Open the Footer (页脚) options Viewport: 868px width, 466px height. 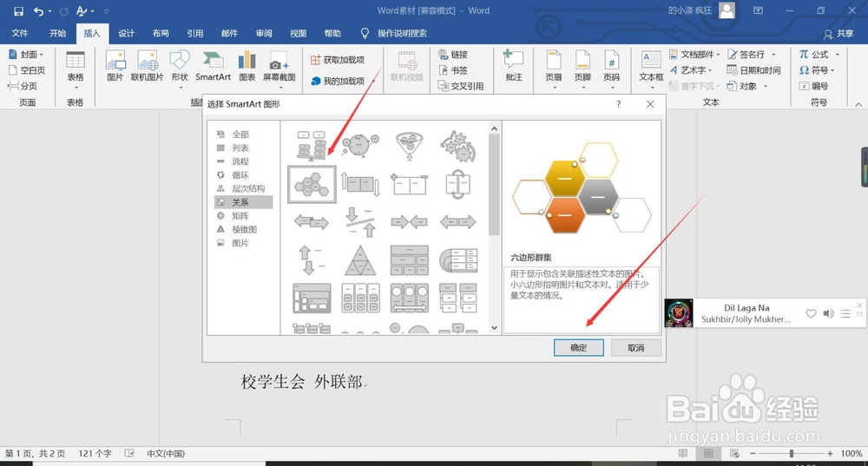point(582,69)
